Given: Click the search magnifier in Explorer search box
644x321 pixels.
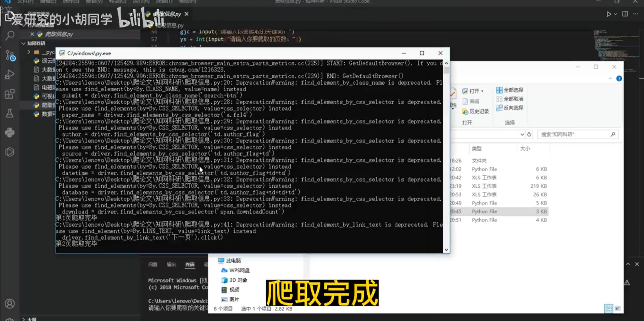Looking at the screenshot, I should coord(613,134).
